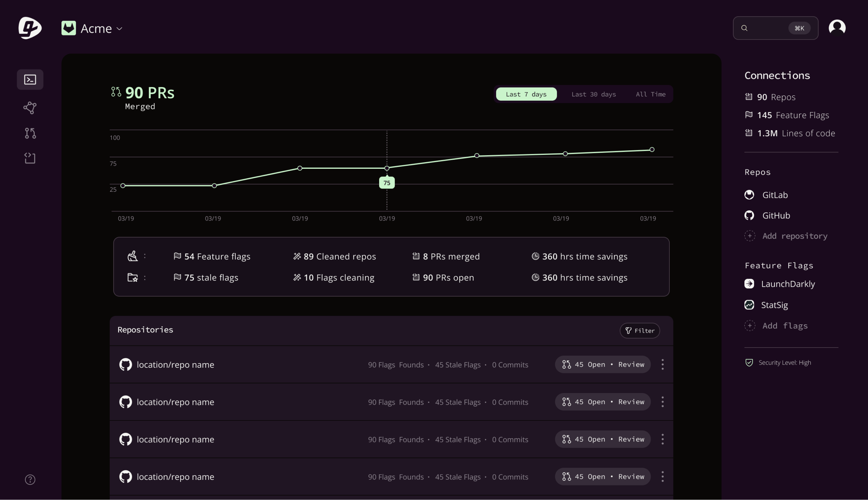868x500 pixels.
Task: Open the LaunchDarkly feature flags connection
Action: coord(779,284)
